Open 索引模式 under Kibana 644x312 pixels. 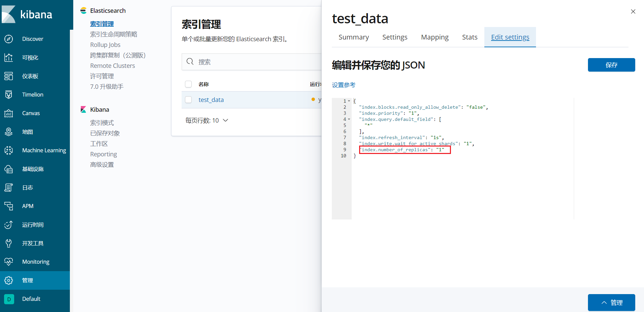(x=102, y=123)
